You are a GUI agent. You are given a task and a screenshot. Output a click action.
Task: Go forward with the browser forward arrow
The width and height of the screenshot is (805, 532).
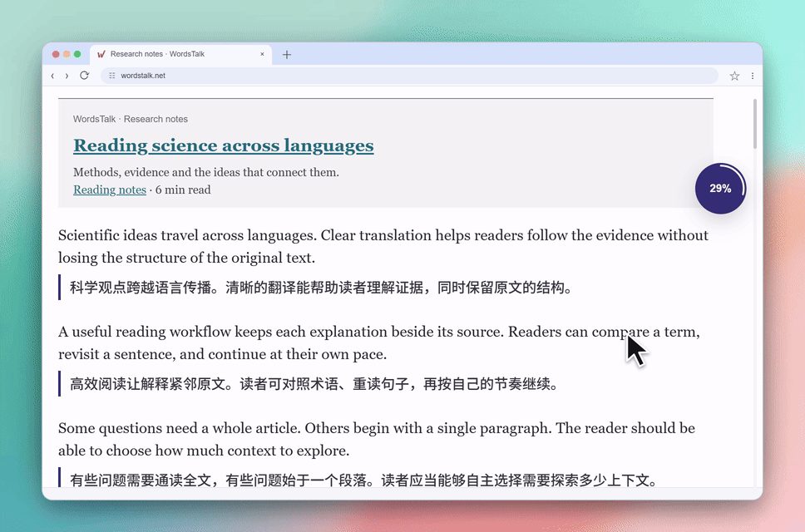67,76
